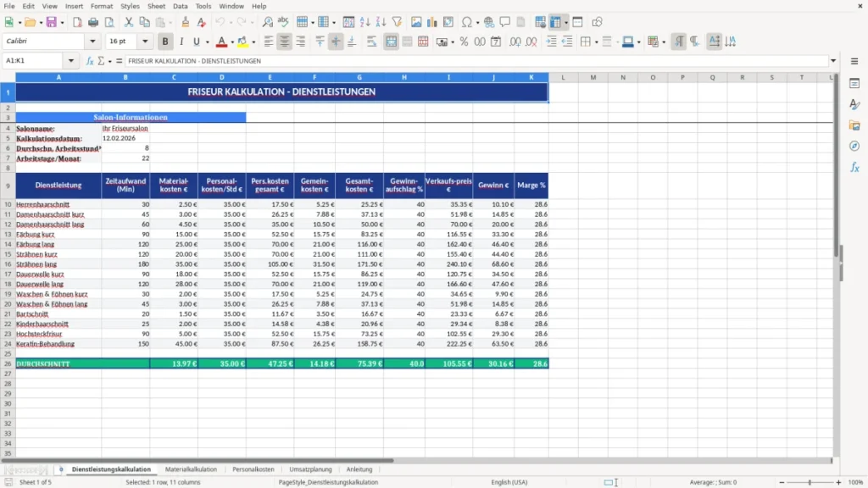Click the 100% zoom level
This screenshot has height=488, width=868.
[856, 482]
